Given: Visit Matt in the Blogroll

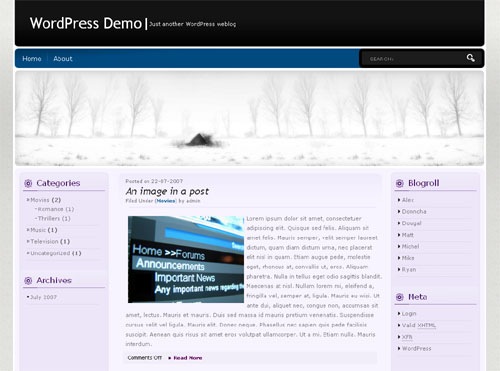Looking at the screenshot, I should 408,235.
